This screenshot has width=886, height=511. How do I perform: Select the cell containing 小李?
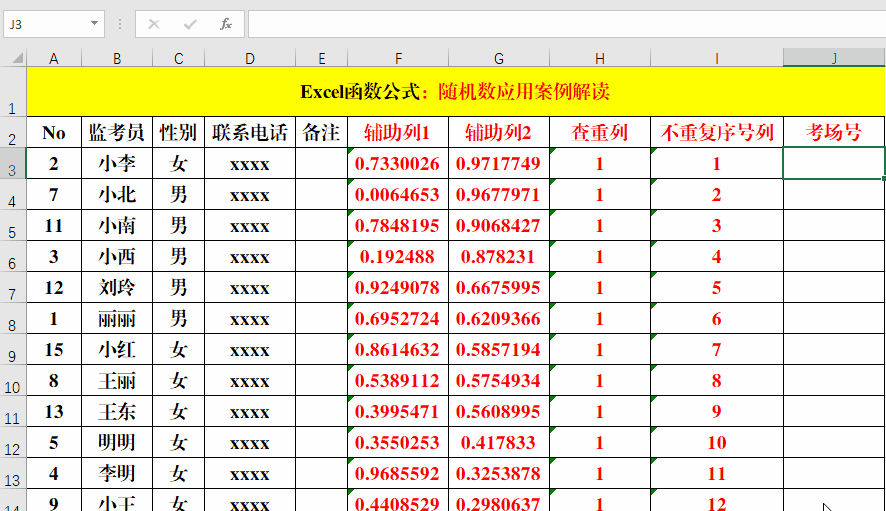[x=117, y=164]
